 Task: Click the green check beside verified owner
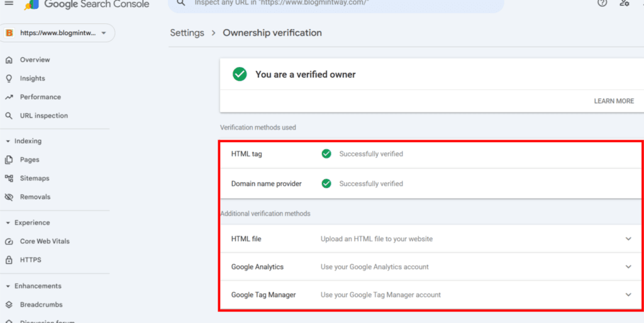240,74
